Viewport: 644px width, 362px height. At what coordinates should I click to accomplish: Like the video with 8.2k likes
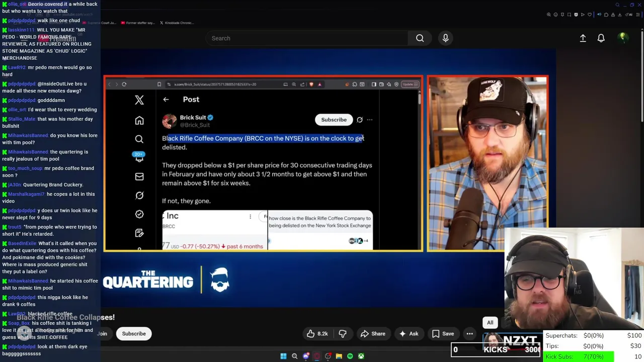click(317, 334)
